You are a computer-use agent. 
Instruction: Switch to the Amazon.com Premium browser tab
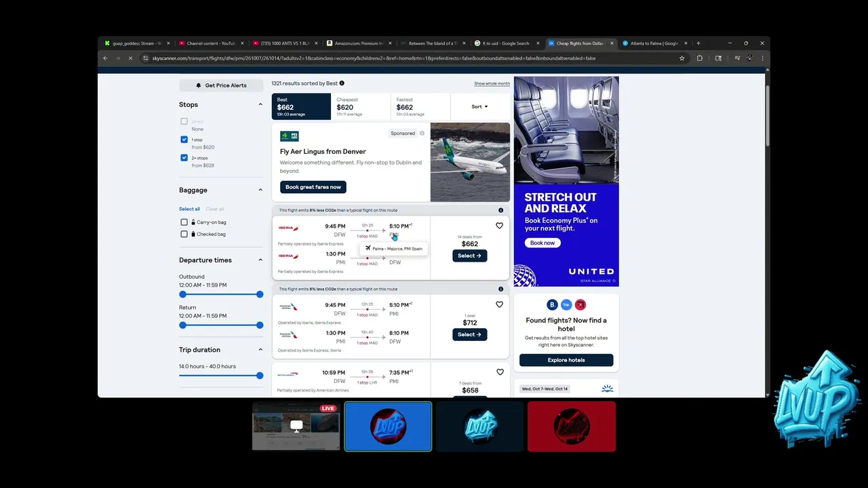tap(359, 43)
